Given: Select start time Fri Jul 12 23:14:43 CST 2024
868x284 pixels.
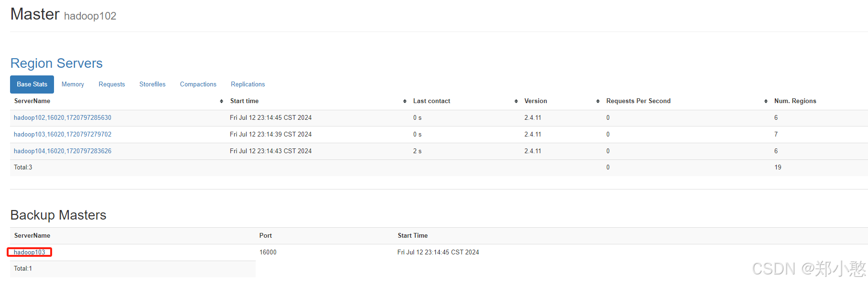Looking at the screenshot, I should (271, 151).
